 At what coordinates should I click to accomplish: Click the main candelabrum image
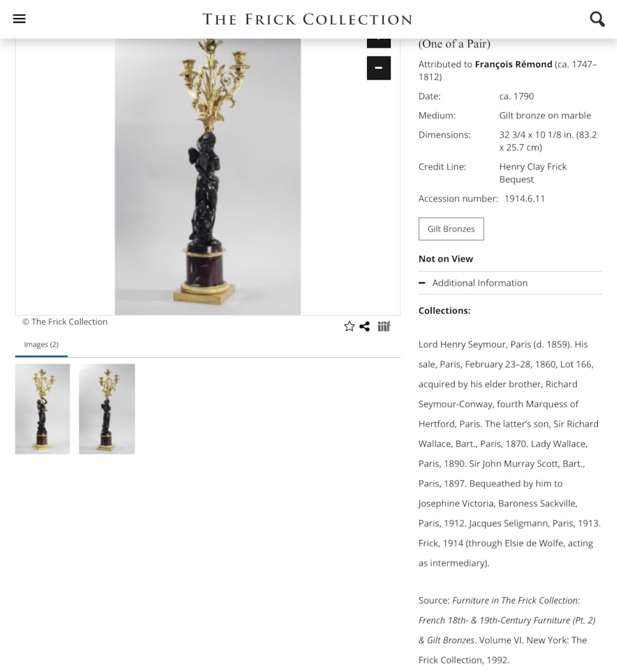point(207,176)
